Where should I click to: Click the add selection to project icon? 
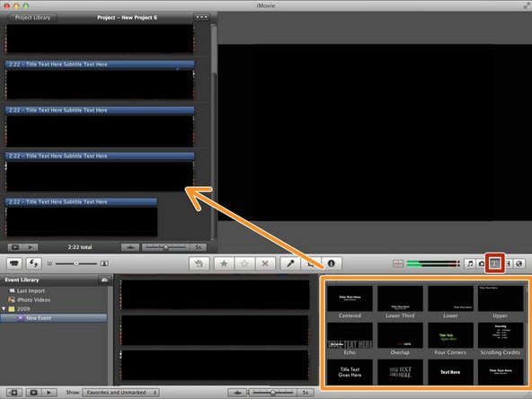click(x=199, y=263)
